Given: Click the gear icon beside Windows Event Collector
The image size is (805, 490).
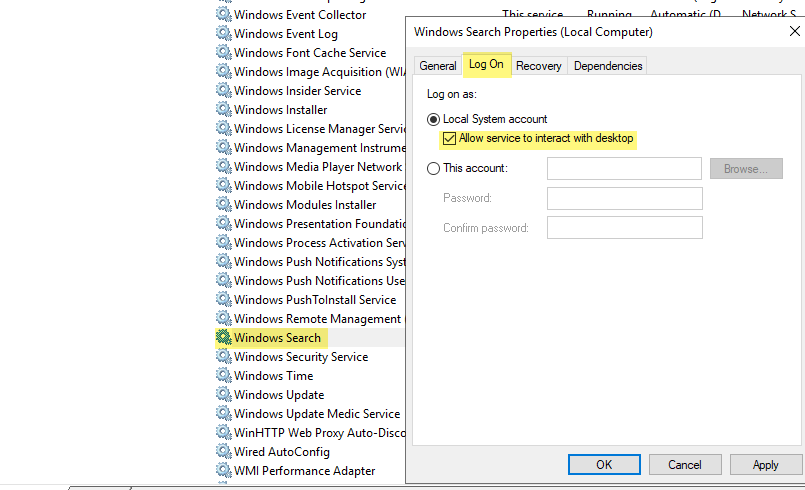Looking at the screenshot, I should pos(223,14).
